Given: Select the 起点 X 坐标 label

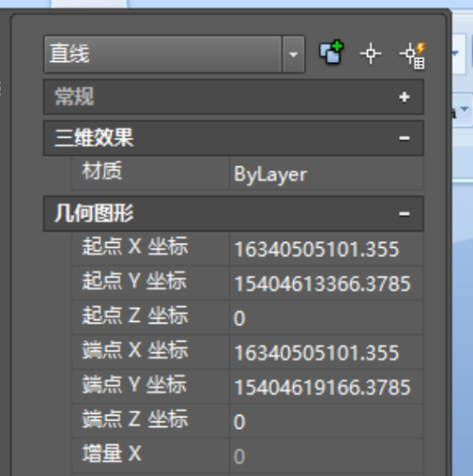Looking at the screenshot, I should (135, 246).
